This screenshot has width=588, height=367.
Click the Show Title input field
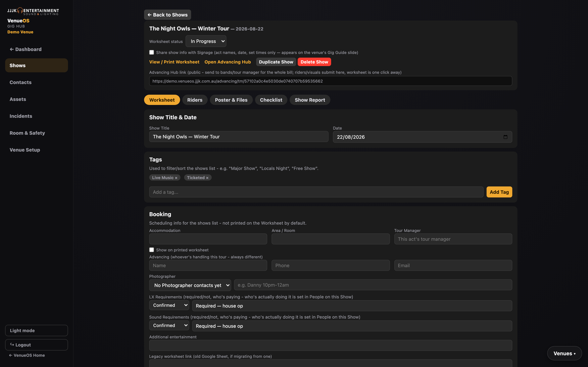click(239, 136)
